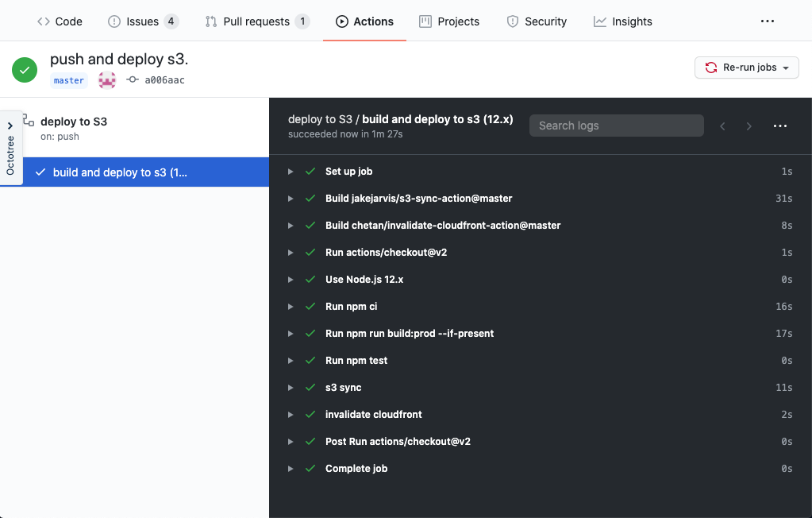812x518 pixels.
Task: Click checkmark icon beside Run npm test
Action: coord(310,361)
